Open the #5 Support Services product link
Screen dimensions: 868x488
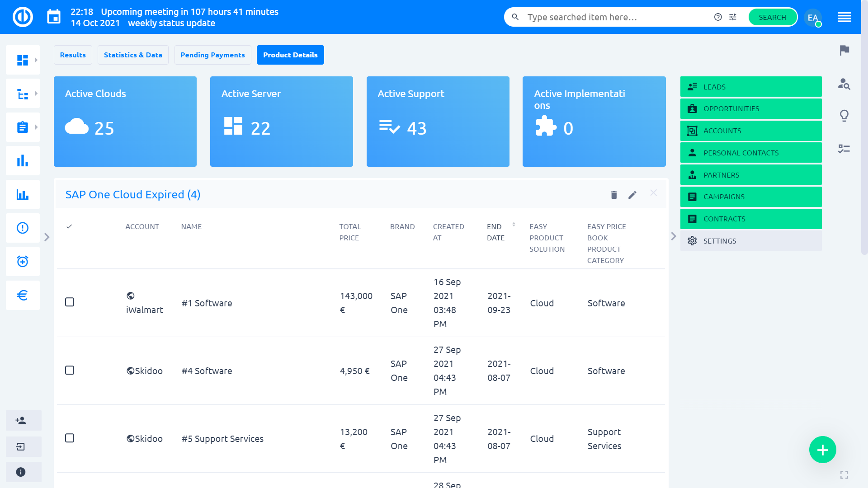point(222,439)
